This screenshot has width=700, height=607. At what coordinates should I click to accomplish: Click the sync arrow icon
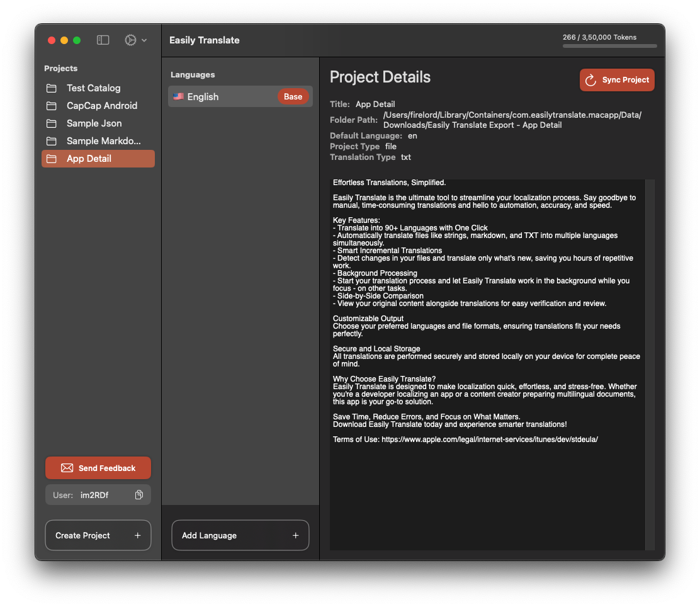click(590, 80)
